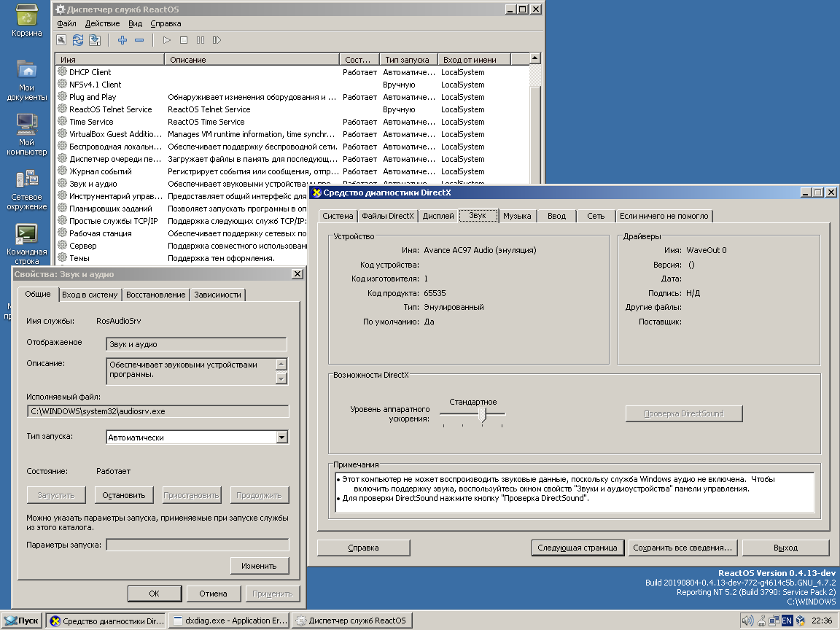
Task: Switch to the Восстановление tab
Action: (156, 295)
